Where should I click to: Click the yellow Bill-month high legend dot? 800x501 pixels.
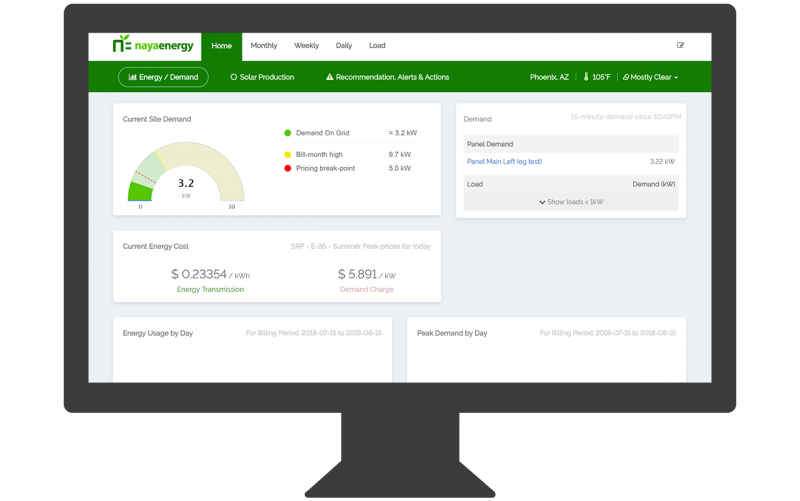288,155
